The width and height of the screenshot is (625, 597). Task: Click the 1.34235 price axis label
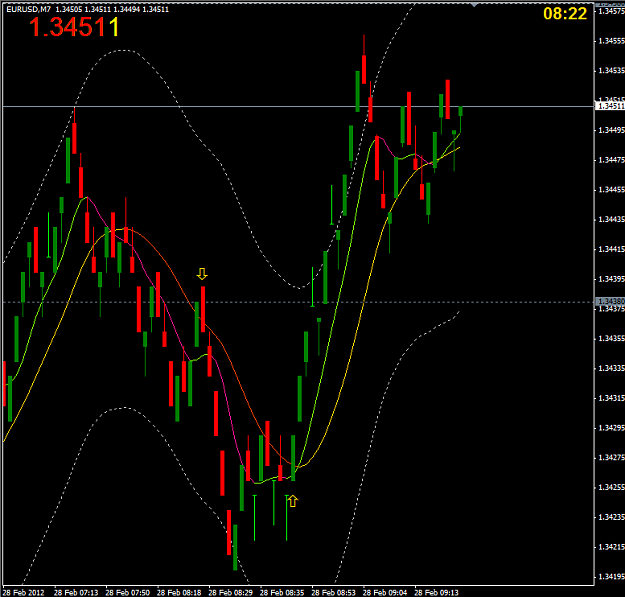click(611, 517)
